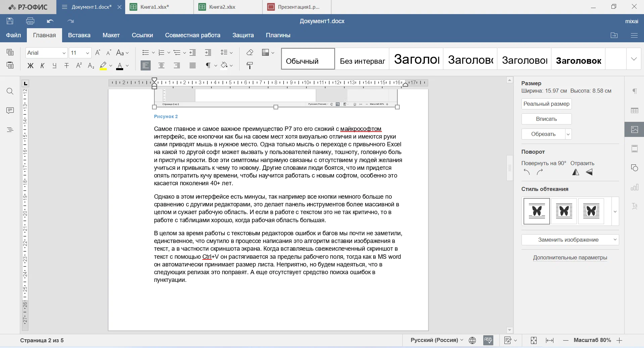
Task: Click the print icon in the header
Action: click(30, 21)
